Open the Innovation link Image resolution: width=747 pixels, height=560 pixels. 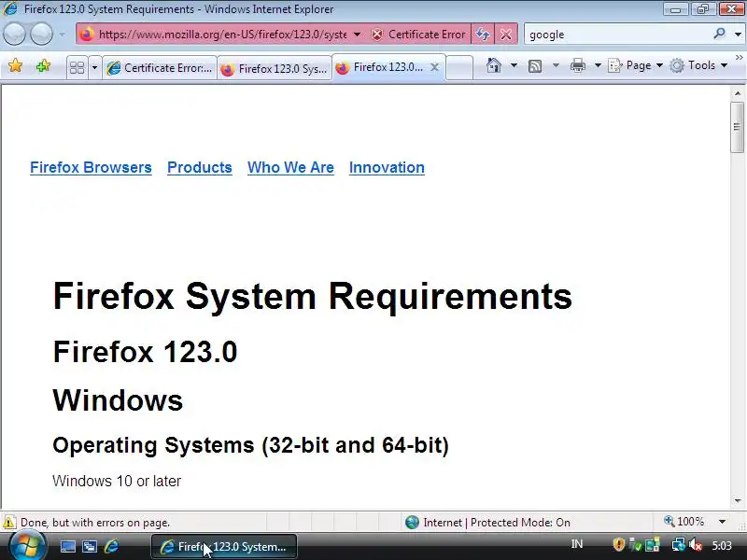click(387, 168)
